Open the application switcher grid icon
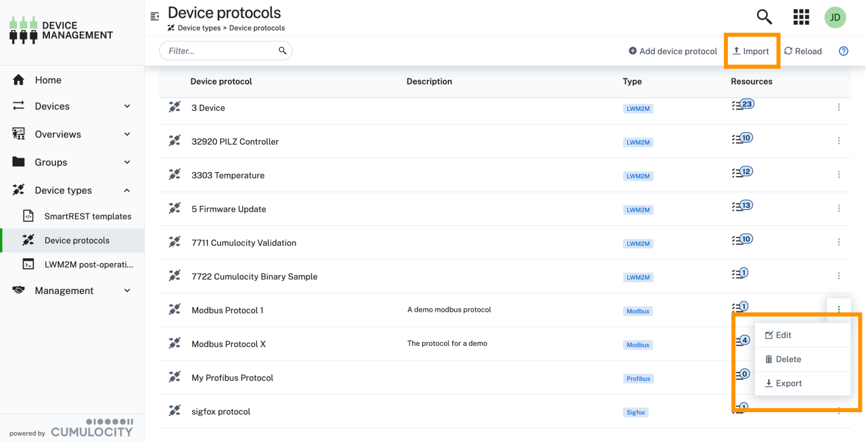 click(x=801, y=17)
